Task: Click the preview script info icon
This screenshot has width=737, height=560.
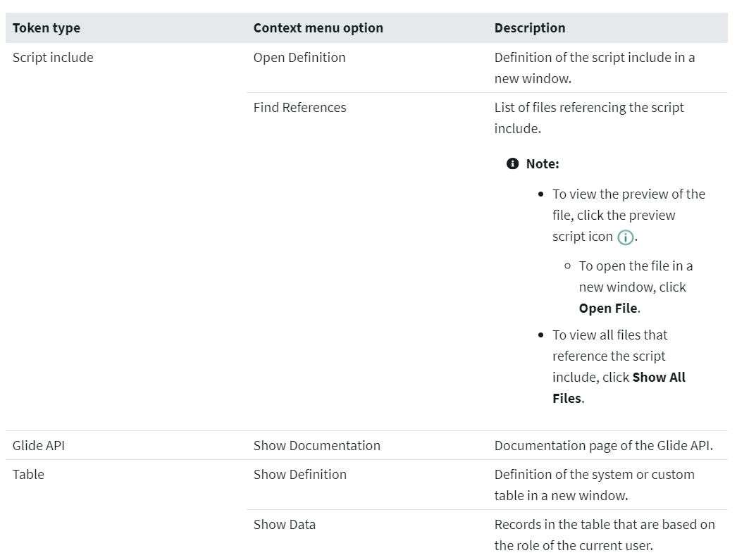Action: (625, 237)
